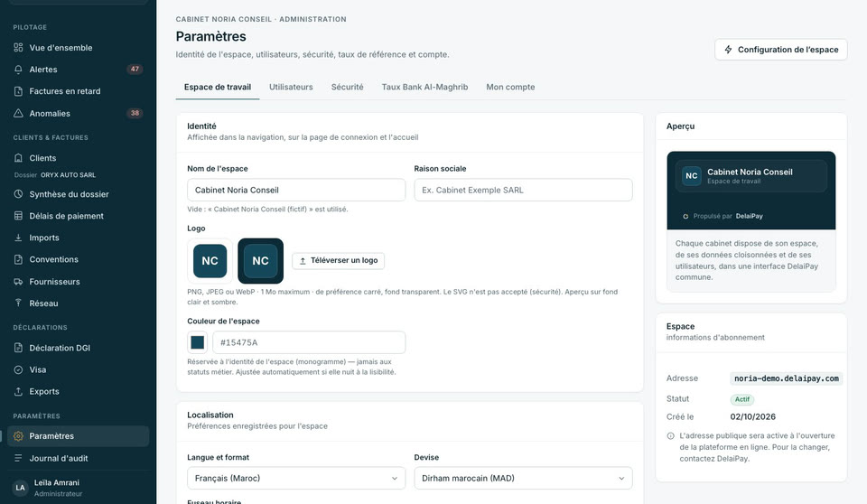867x504 pixels.
Task: Click the Raison sociale field
Action: point(523,190)
